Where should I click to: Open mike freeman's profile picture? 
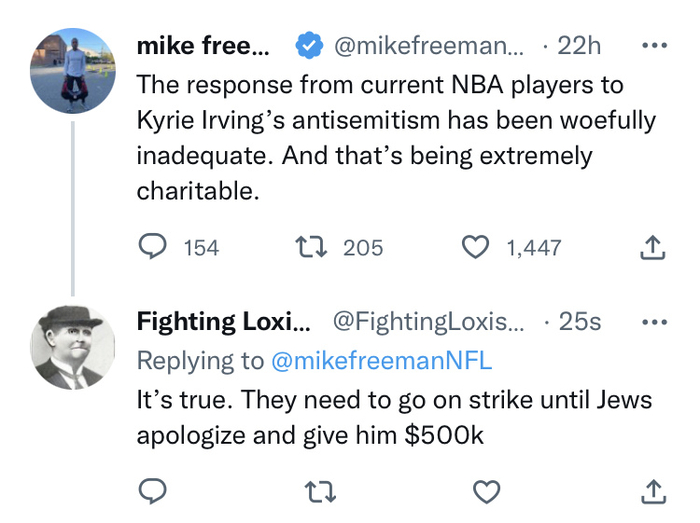[74, 71]
